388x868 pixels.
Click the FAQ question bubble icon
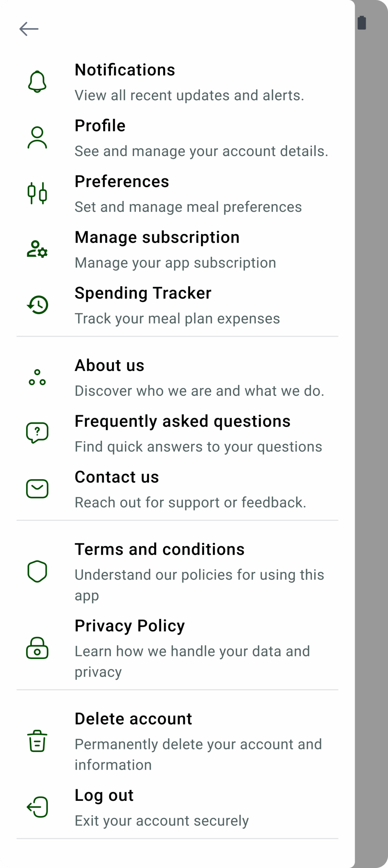tap(37, 433)
